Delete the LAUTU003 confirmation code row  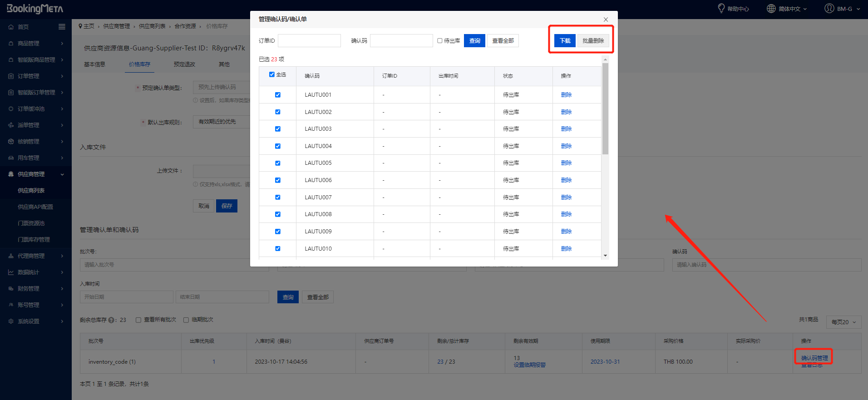coord(566,129)
